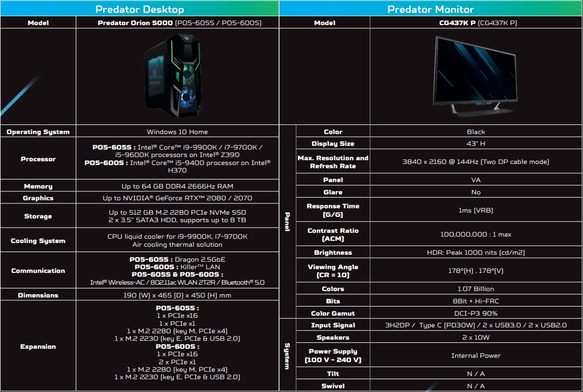This screenshot has height=392, width=583.
Task: Click the Processor row label
Action: pyautogui.click(x=38, y=159)
